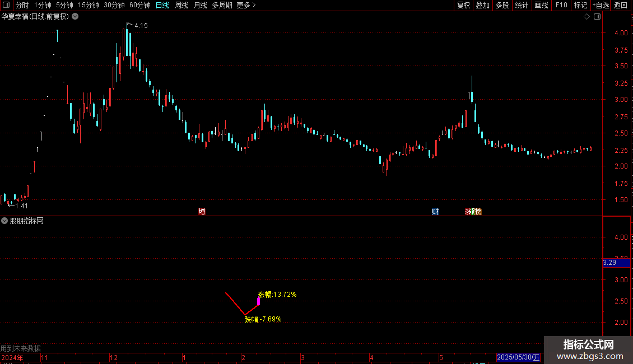Open the 涨 event marker
633x364 pixels.
[468, 212]
